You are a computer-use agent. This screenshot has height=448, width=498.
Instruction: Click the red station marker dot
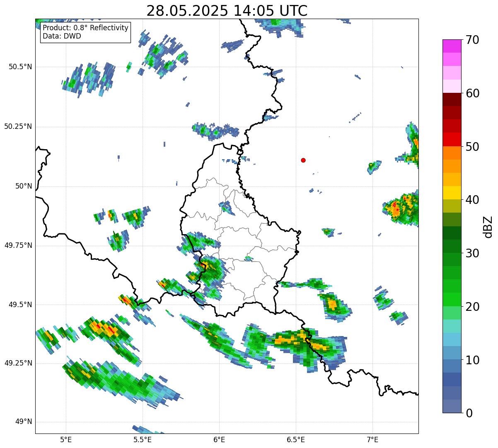pyautogui.click(x=303, y=160)
